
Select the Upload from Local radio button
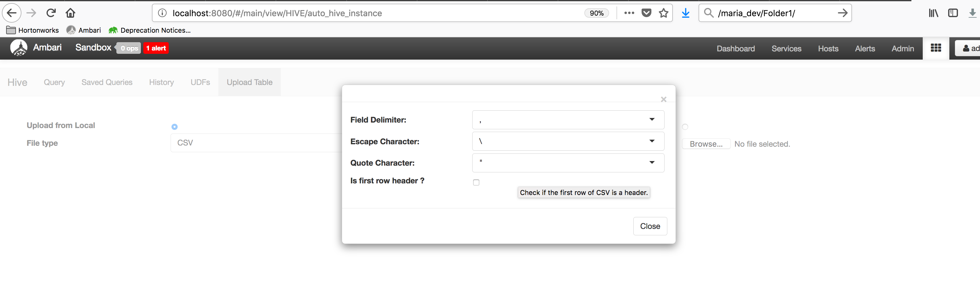pos(174,126)
